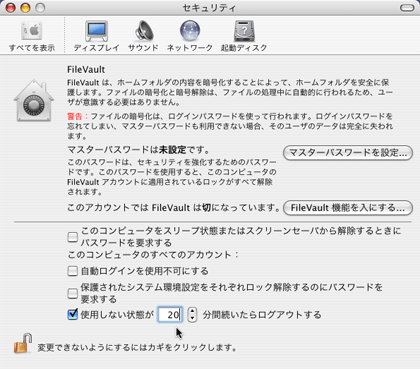This screenshot has height=369, width=420.
Task: Click the ネットワーク label in toolbar
Action: click(190, 48)
